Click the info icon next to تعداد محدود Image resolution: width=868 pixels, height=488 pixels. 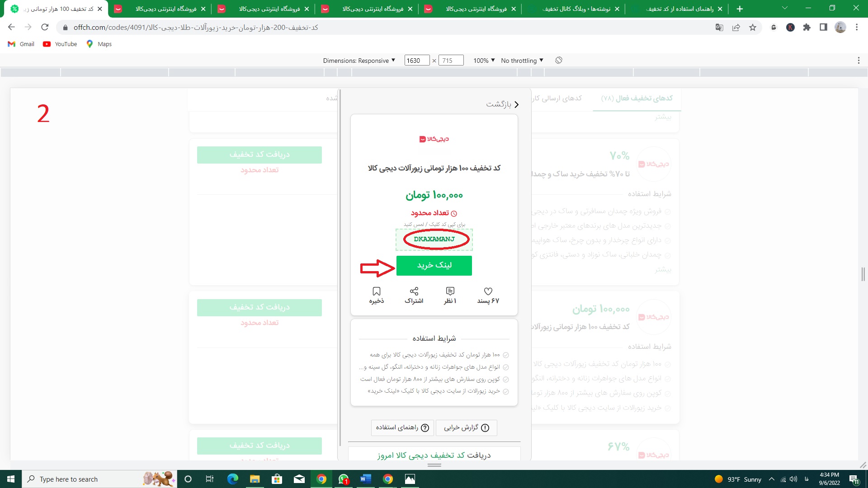(x=454, y=213)
